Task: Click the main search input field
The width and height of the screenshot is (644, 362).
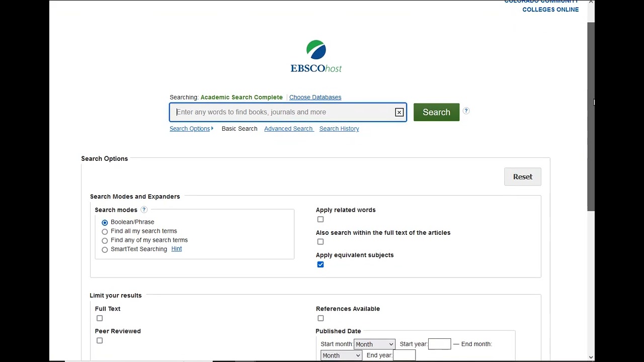Action: (x=288, y=112)
